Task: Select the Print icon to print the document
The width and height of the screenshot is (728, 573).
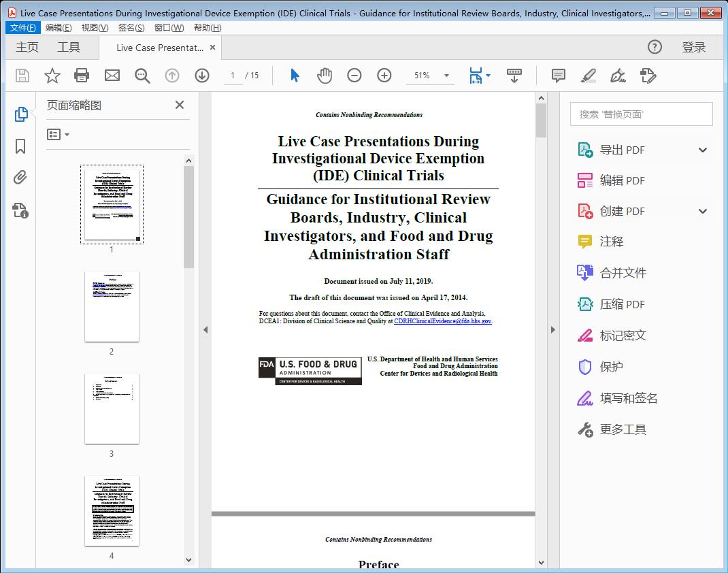Action: (82, 76)
